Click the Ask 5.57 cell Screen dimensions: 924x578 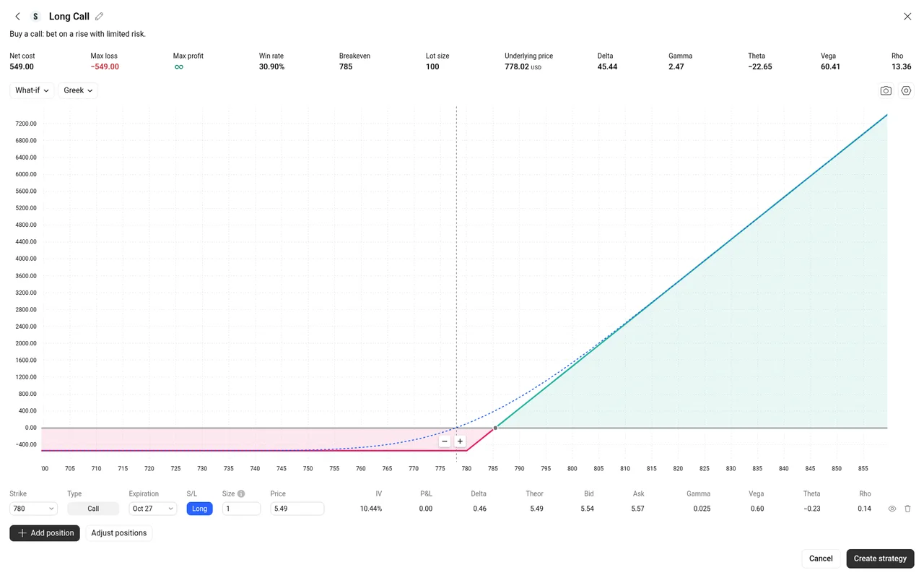[x=637, y=509]
